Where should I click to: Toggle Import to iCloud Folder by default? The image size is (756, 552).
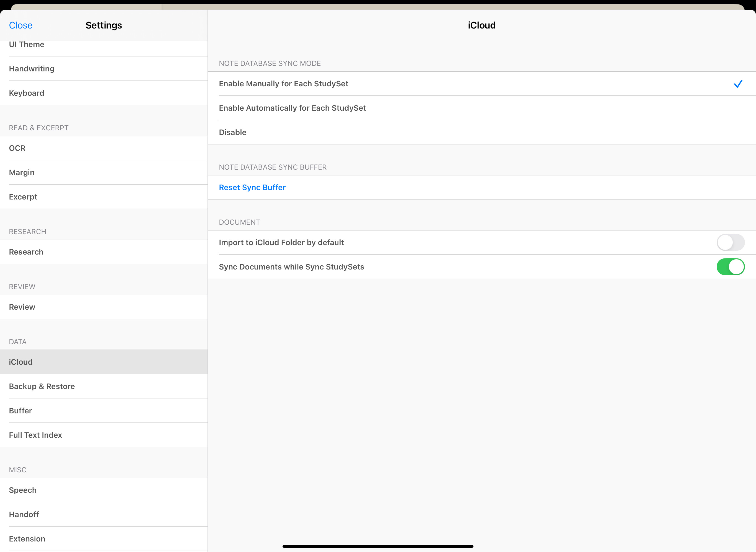[x=730, y=243]
